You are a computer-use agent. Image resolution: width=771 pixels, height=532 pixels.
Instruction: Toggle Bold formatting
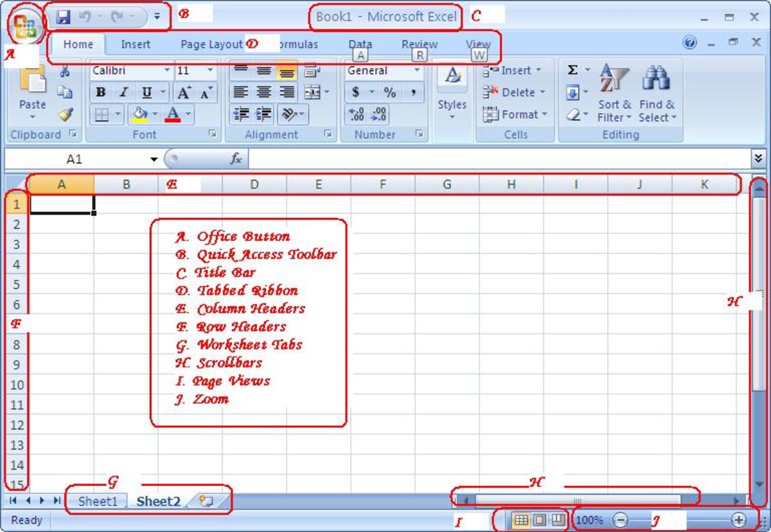(101, 93)
